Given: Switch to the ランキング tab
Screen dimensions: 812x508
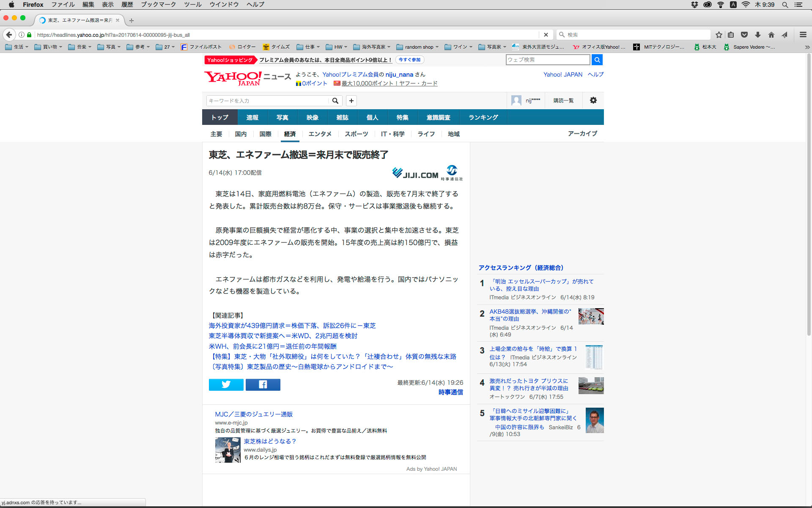Looking at the screenshot, I should click(483, 117).
